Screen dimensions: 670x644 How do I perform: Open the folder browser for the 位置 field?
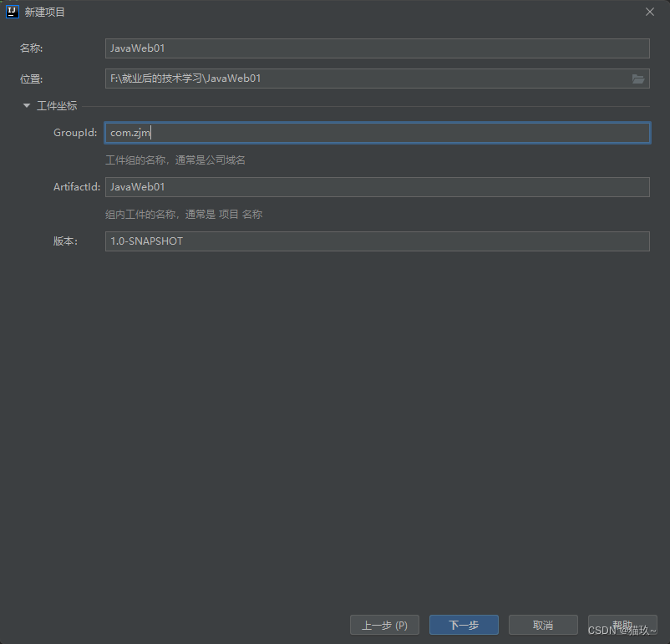tap(638, 79)
